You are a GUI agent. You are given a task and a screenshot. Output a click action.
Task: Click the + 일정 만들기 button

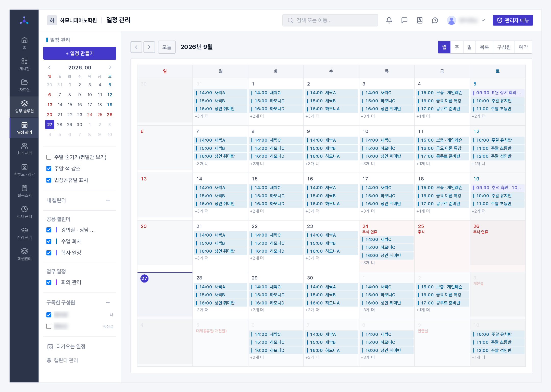point(80,53)
